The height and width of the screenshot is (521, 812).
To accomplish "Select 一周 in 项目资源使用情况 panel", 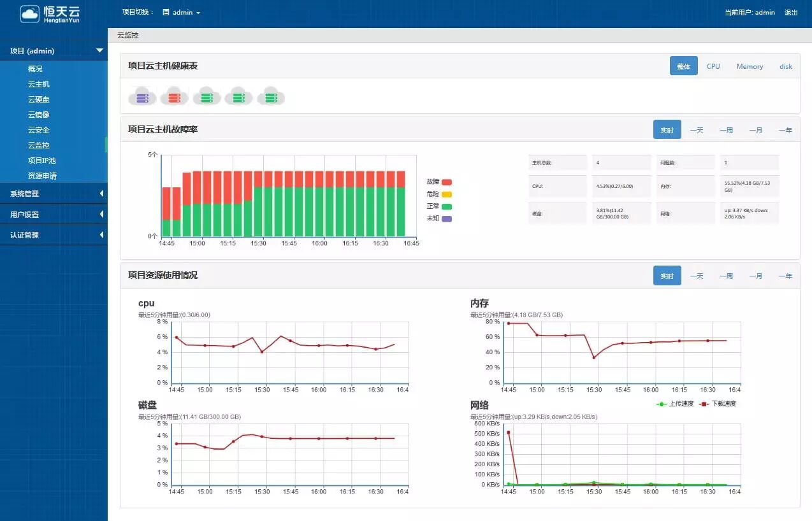I will pos(726,276).
